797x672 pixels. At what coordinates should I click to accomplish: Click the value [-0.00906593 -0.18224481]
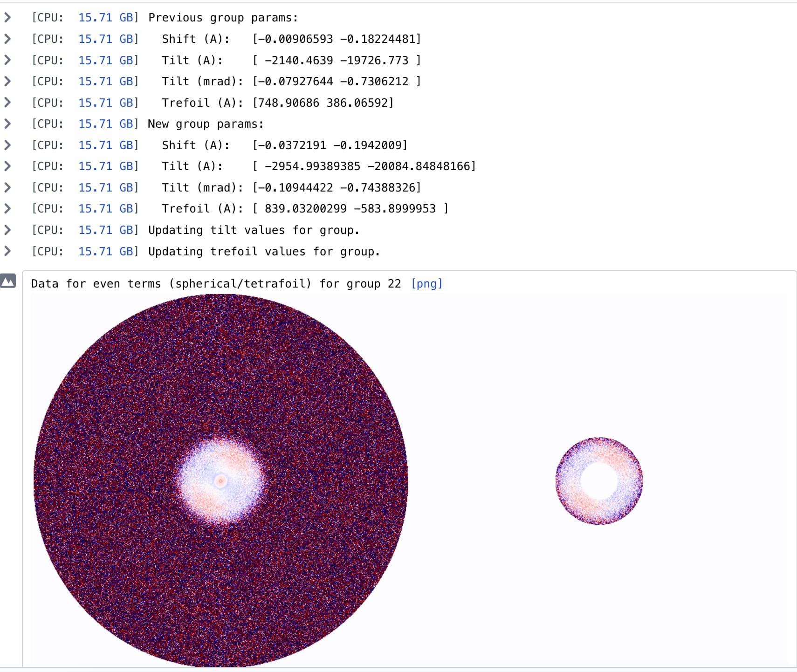click(337, 39)
